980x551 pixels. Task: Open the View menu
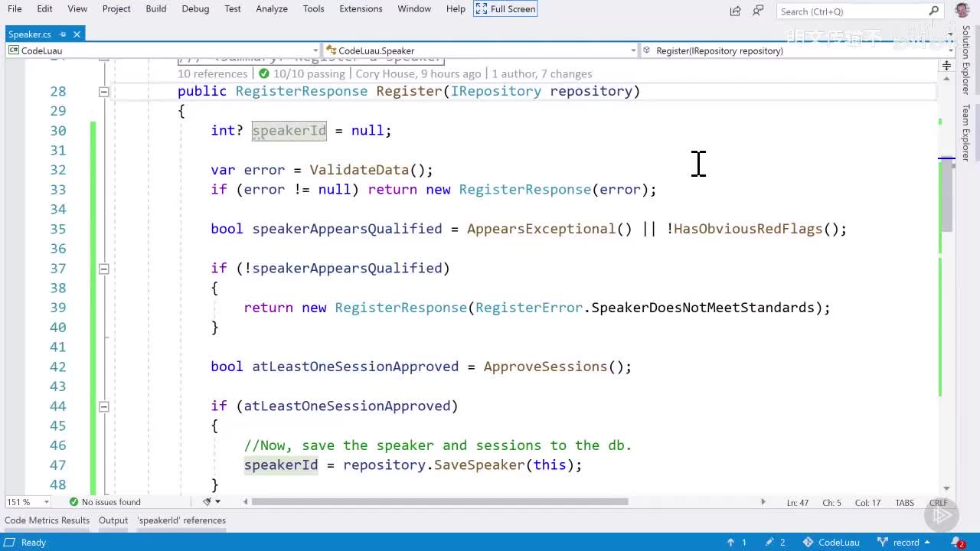[x=77, y=8]
